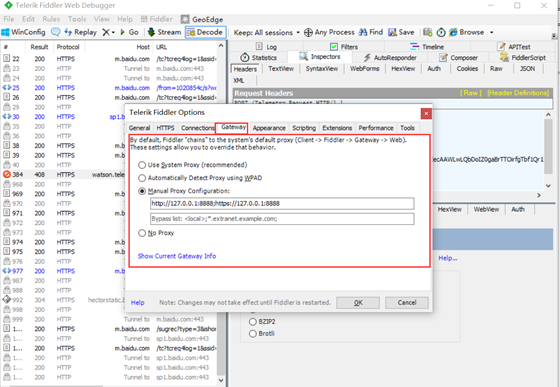Click the camera screenshot toolbar icon
Screen dimensions: 560x387
428,32
